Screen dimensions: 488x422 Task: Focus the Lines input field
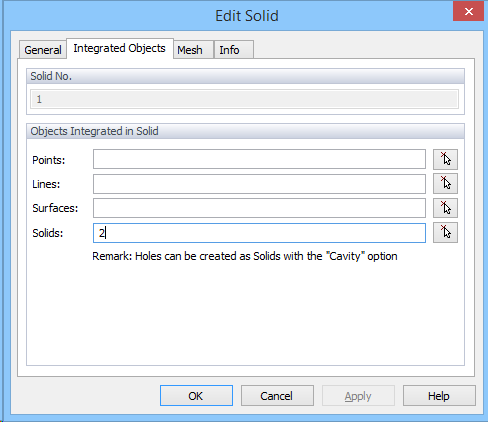click(x=259, y=184)
